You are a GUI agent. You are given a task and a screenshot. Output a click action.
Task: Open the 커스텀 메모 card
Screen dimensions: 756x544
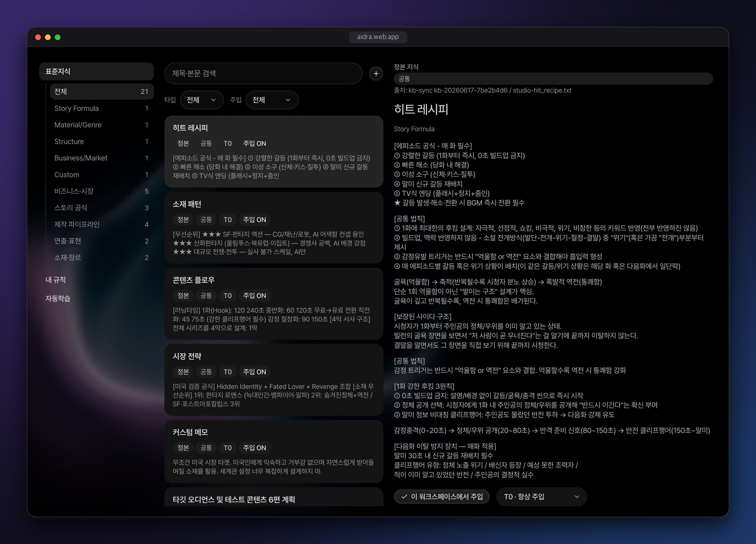pyautogui.click(x=274, y=451)
